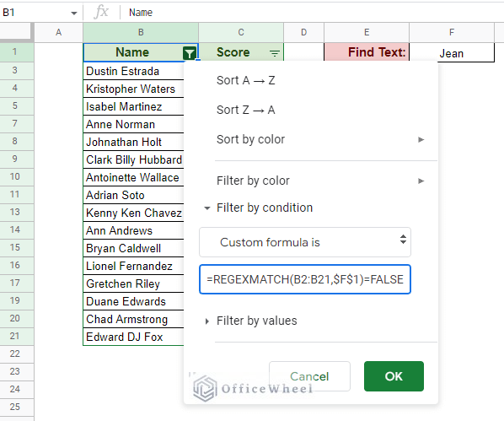Select row 21 header

click(17, 336)
